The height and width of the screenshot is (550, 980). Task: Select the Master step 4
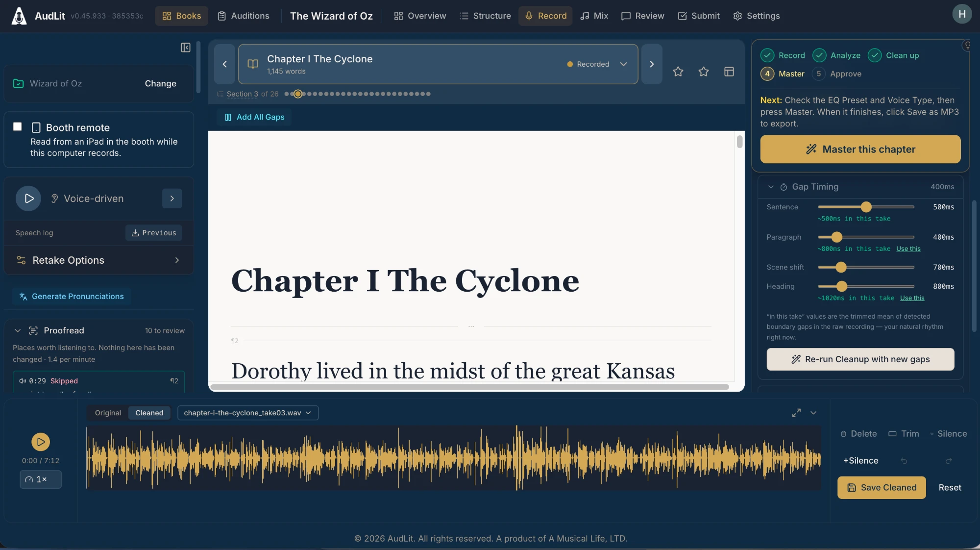pyautogui.click(x=783, y=74)
